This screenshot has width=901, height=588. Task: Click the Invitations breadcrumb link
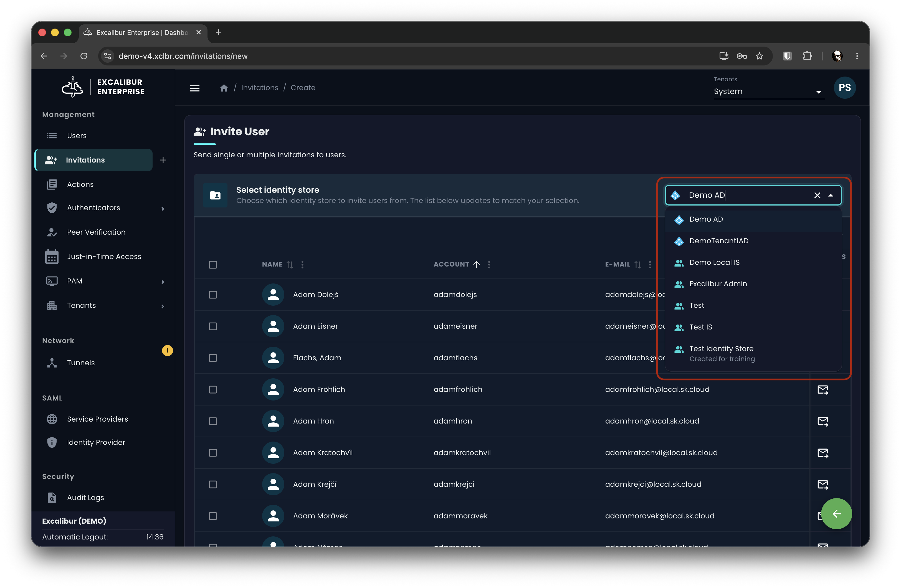tap(259, 88)
